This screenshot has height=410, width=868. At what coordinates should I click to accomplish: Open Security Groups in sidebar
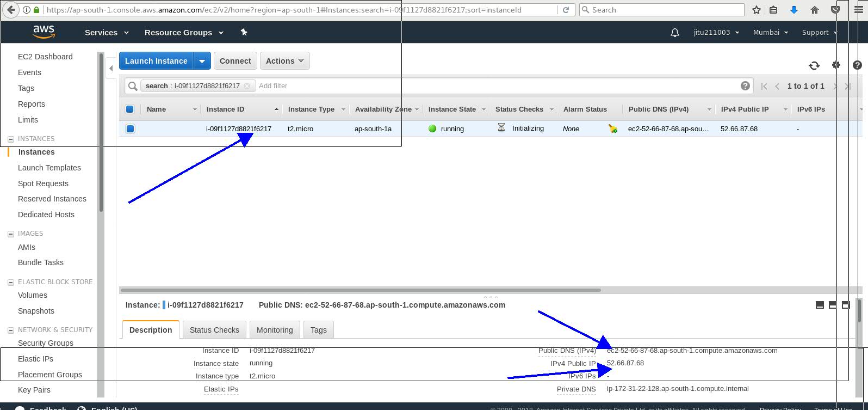[46, 343]
